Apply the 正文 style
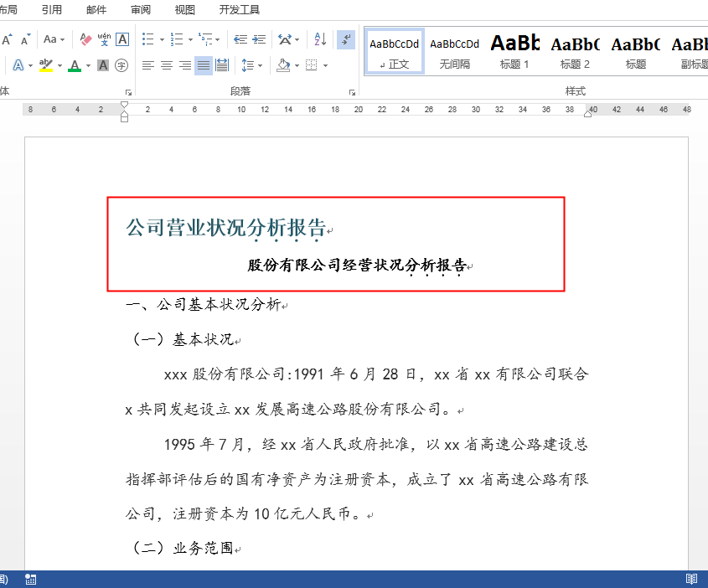Screen dimensions: 708x588 click(394, 51)
